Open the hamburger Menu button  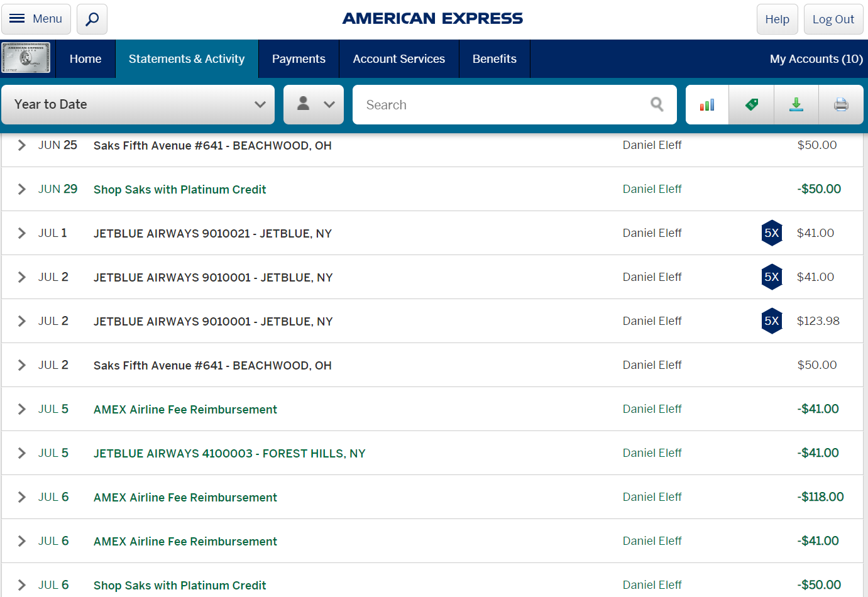[x=36, y=19]
